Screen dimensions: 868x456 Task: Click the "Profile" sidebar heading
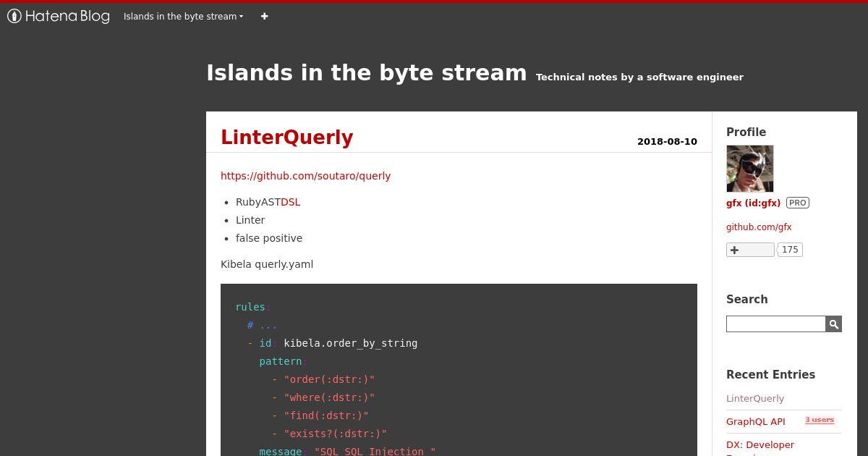pos(746,132)
